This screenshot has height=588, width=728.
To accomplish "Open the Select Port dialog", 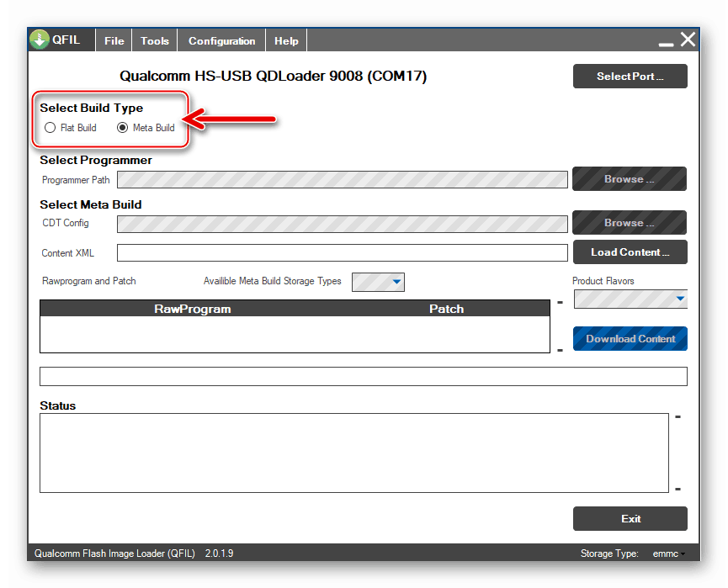I will click(630, 76).
